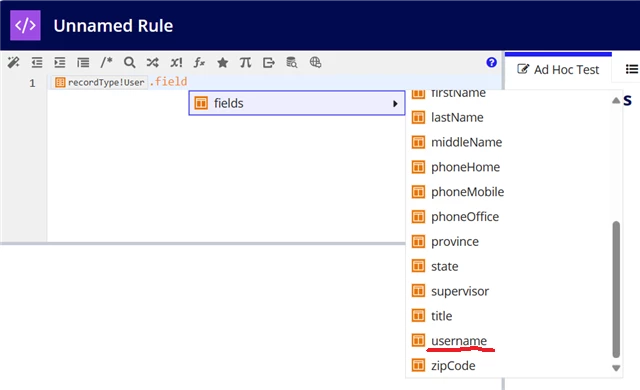640x390 pixels.
Task: Click the recordType!User token in editor
Action: (100, 82)
